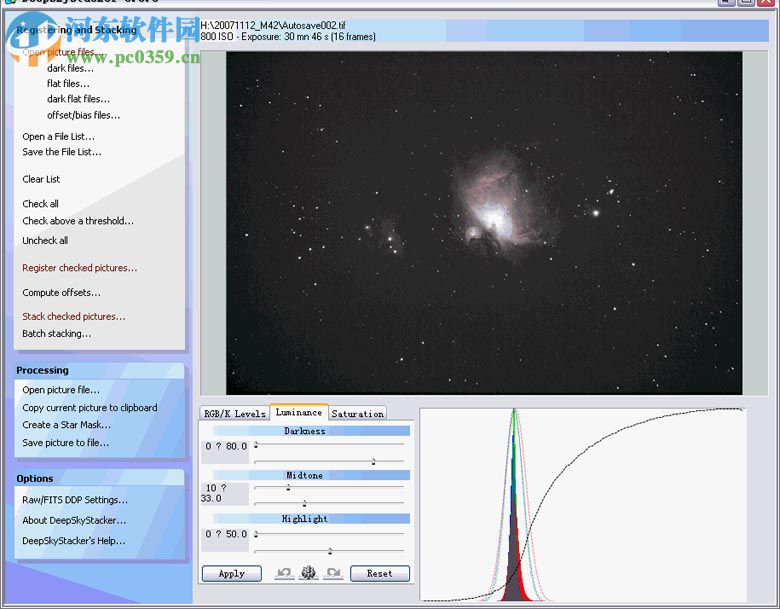Add dark files to the list
The image size is (780, 609).
click(70, 68)
